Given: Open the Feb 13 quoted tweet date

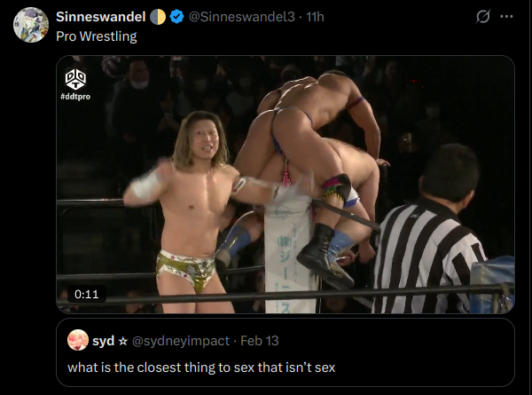Looking at the screenshot, I should [x=260, y=341].
